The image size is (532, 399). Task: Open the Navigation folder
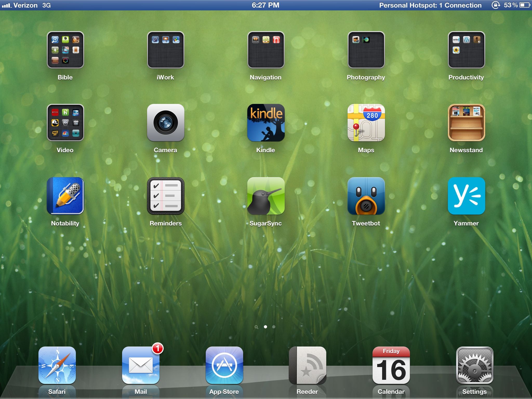click(x=266, y=50)
